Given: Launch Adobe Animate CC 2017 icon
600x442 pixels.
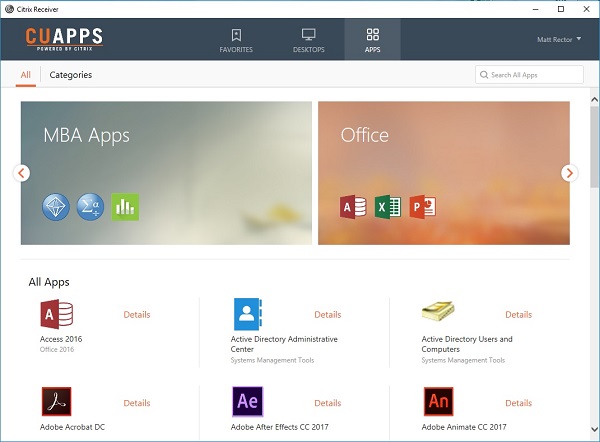Looking at the screenshot, I should click(x=439, y=401).
